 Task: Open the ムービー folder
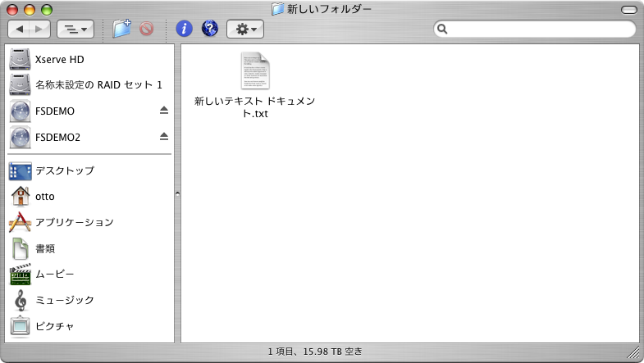pos(54,274)
